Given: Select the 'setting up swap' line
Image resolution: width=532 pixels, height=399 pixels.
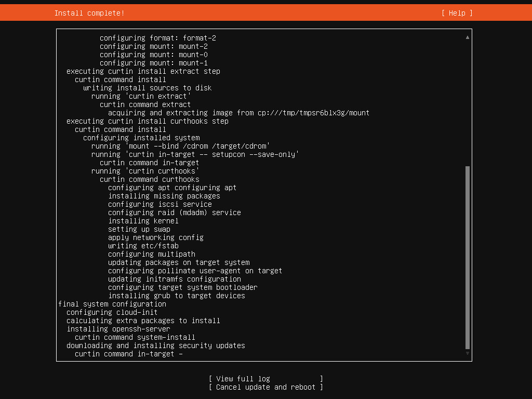Looking at the screenshot, I should click(139, 229).
